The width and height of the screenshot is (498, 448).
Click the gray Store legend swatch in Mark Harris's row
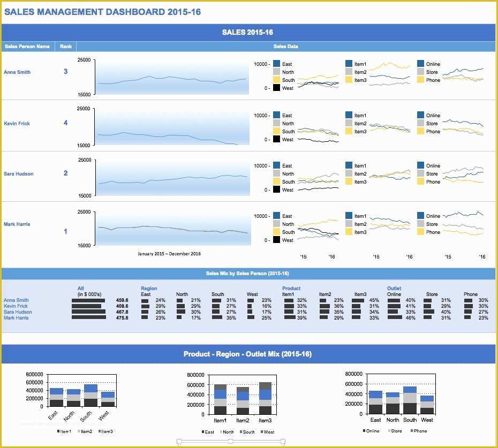pos(421,224)
